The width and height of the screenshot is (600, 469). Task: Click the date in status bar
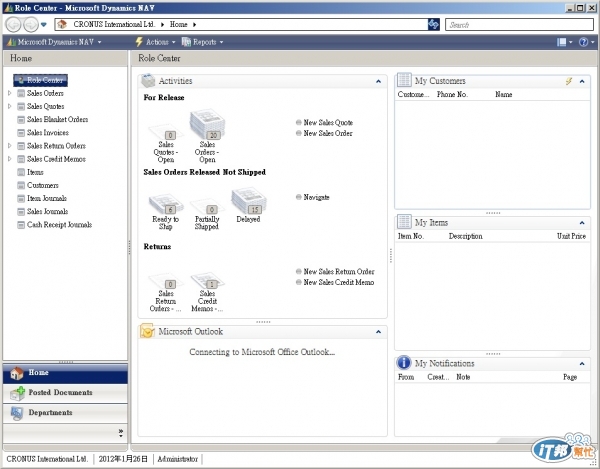coord(123,459)
